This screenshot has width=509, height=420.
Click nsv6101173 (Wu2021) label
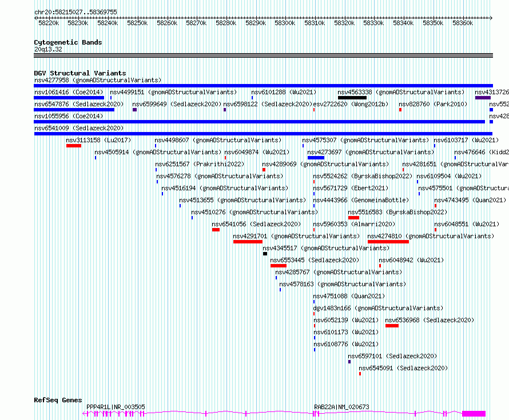(x=345, y=332)
